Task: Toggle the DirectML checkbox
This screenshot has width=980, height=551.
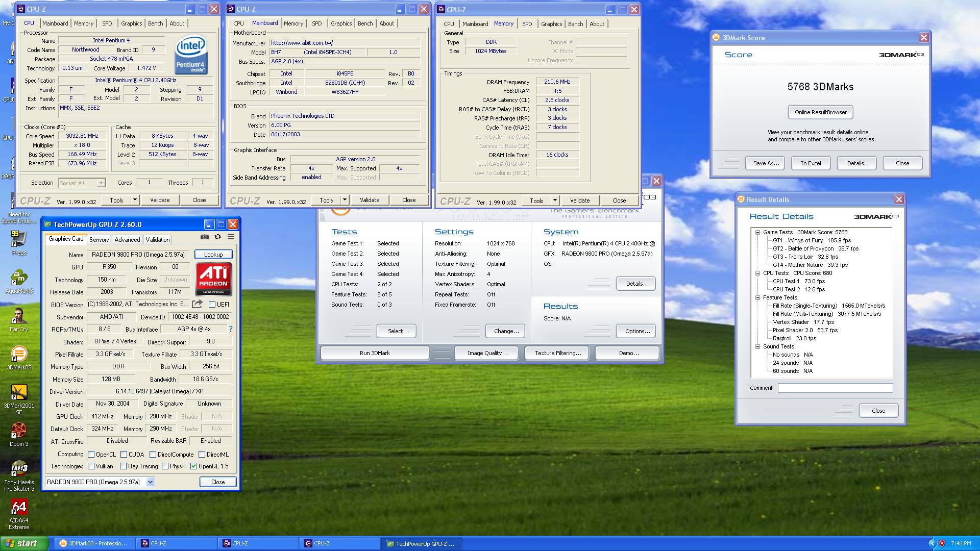Action: click(x=202, y=455)
